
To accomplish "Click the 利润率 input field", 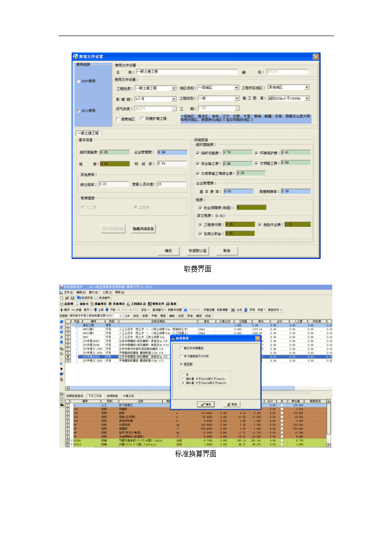I will [x=172, y=163].
